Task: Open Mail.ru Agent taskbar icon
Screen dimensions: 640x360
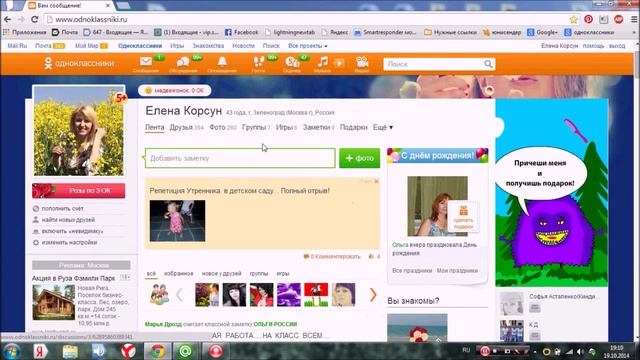Action: point(185,351)
